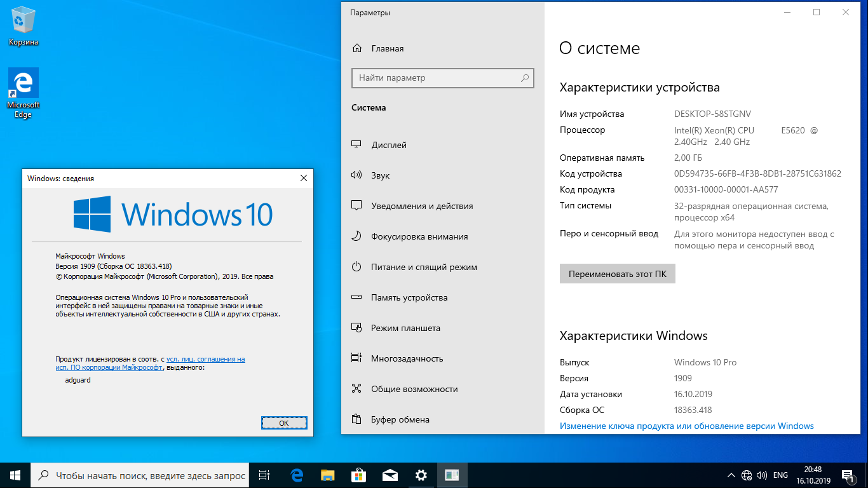The height and width of the screenshot is (488, 868).
Task: Click OK in Windows: сведения dialog
Action: 284,423
